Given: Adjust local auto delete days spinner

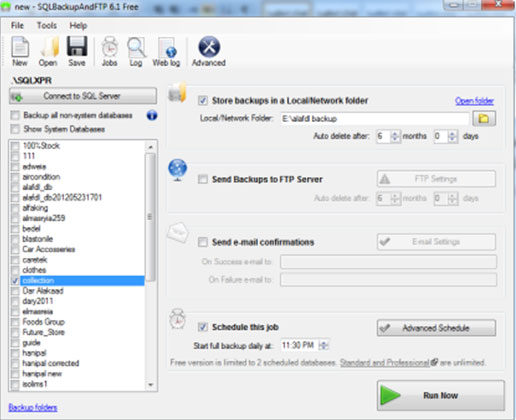Looking at the screenshot, I should pos(453,136).
